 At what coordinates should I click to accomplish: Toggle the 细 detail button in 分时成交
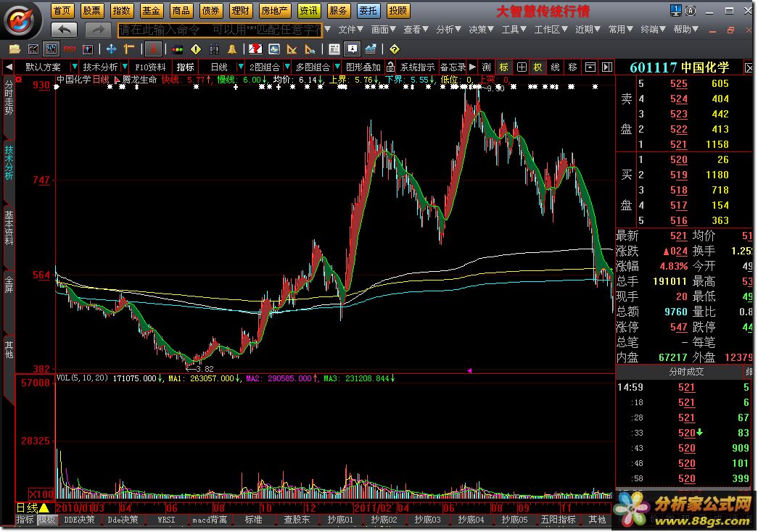(749, 372)
